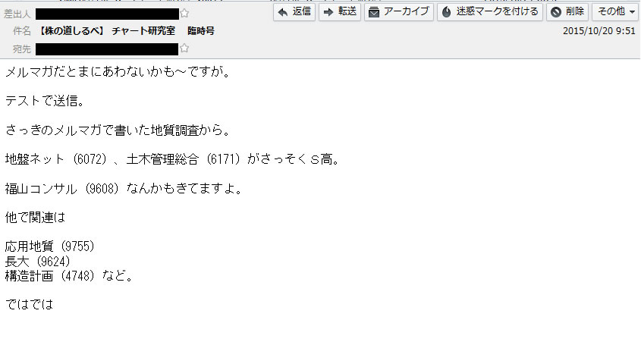Click the junk flame icon
641x364 pixels.
pyautogui.click(x=446, y=12)
